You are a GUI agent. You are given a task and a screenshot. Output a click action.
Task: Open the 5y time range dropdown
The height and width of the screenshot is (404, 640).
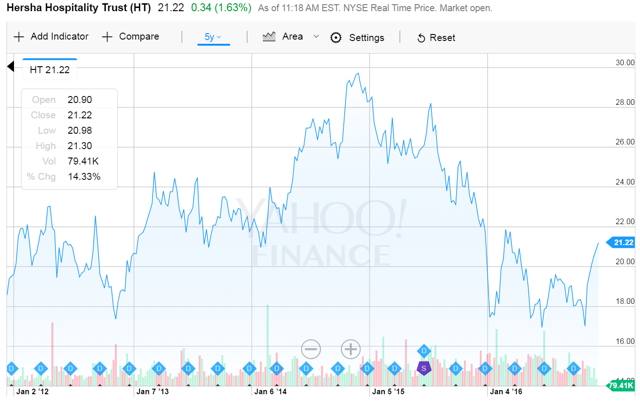(x=213, y=37)
